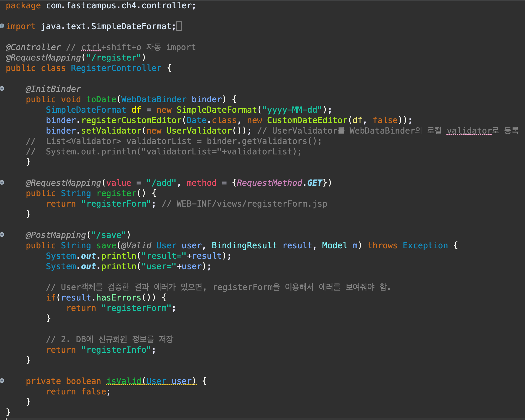The height and width of the screenshot is (420, 525).
Task: Click the CustomDateEditor constructor call
Action: [x=307, y=120]
